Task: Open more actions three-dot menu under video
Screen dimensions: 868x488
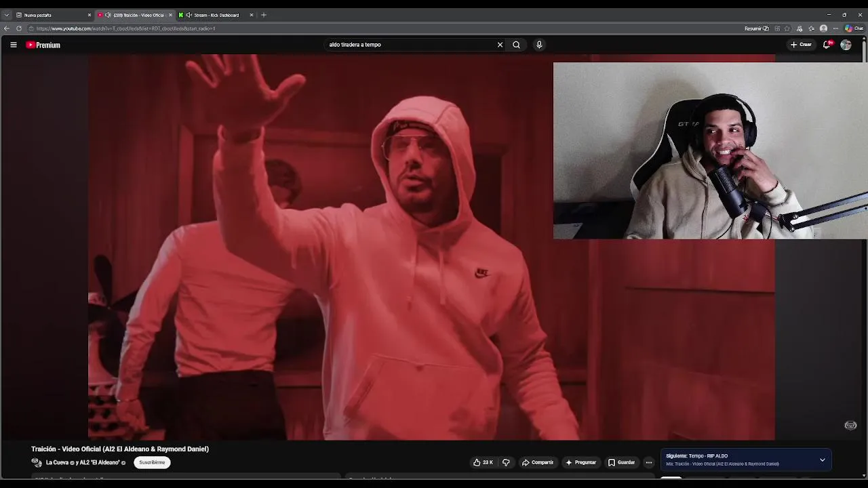Action: click(649, 462)
